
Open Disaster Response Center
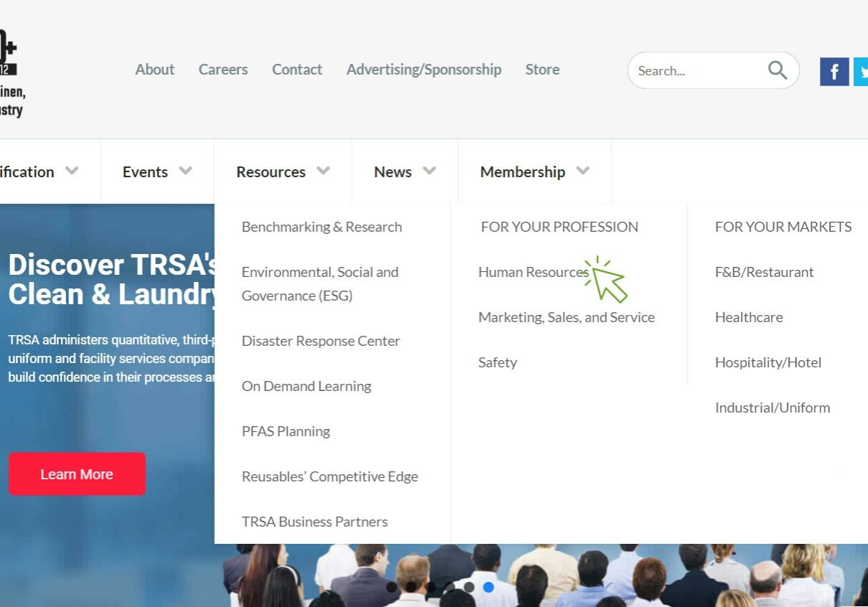(x=321, y=341)
